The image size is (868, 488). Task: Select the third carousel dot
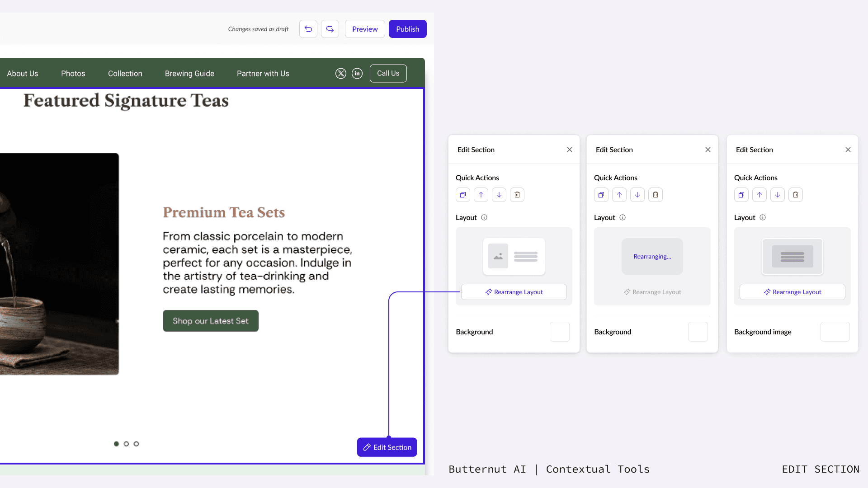click(136, 444)
